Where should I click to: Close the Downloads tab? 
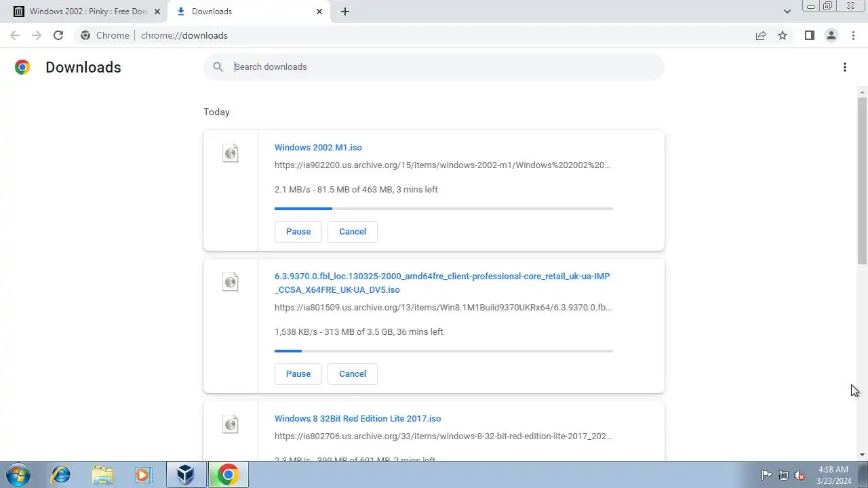click(x=319, y=12)
